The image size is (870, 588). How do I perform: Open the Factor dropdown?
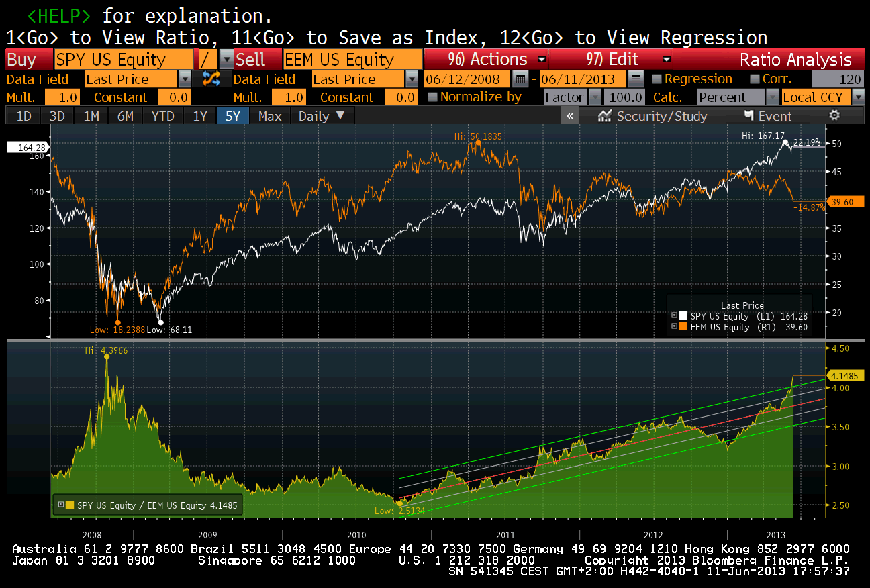click(595, 97)
